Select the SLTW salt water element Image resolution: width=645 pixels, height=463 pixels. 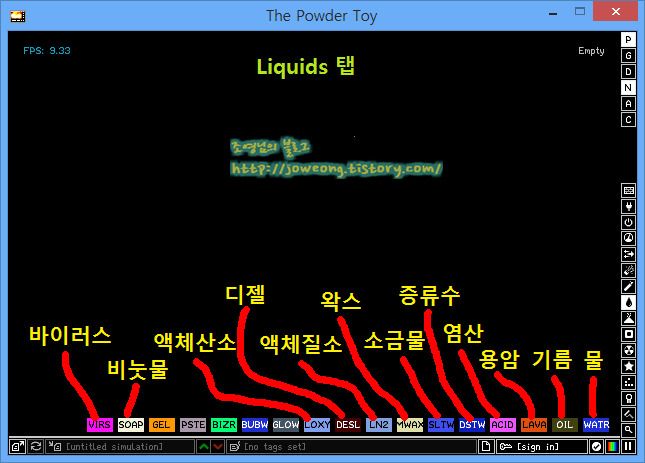tap(441, 424)
